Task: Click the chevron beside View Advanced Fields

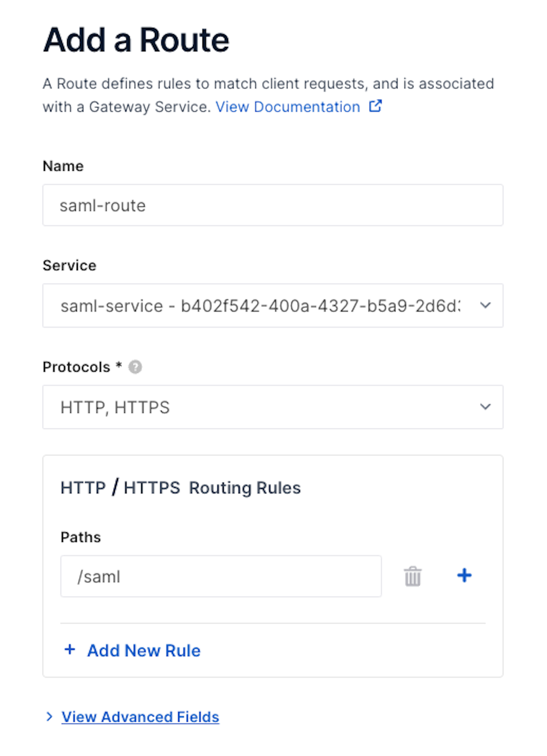Action: point(49,717)
